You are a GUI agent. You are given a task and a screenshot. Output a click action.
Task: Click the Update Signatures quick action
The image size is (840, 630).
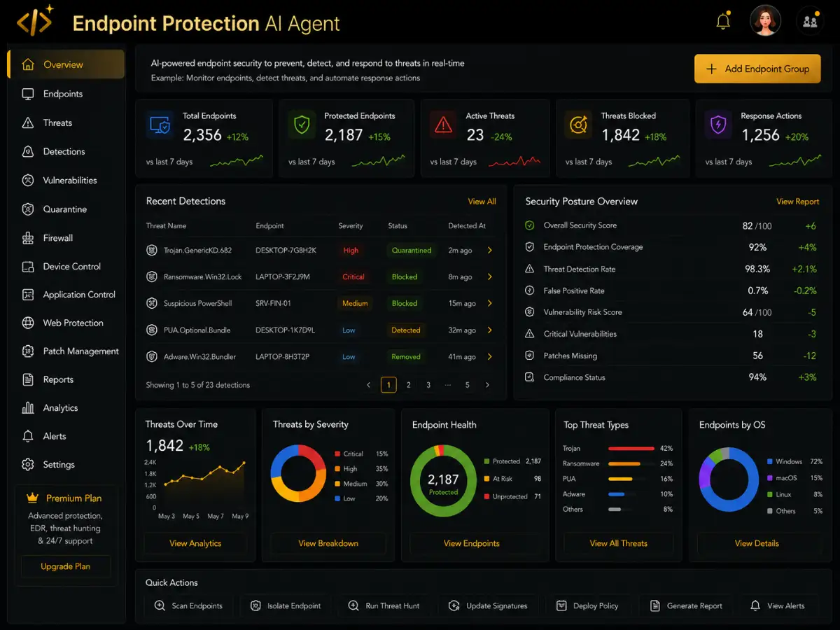[488, 605]
